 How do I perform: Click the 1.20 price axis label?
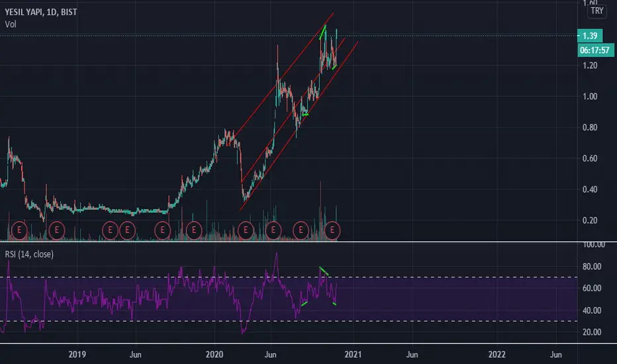[590, 66]
